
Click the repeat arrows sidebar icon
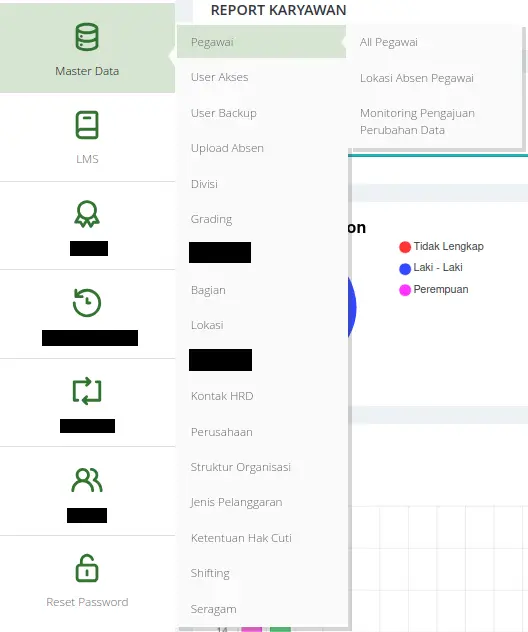[87, 391]
